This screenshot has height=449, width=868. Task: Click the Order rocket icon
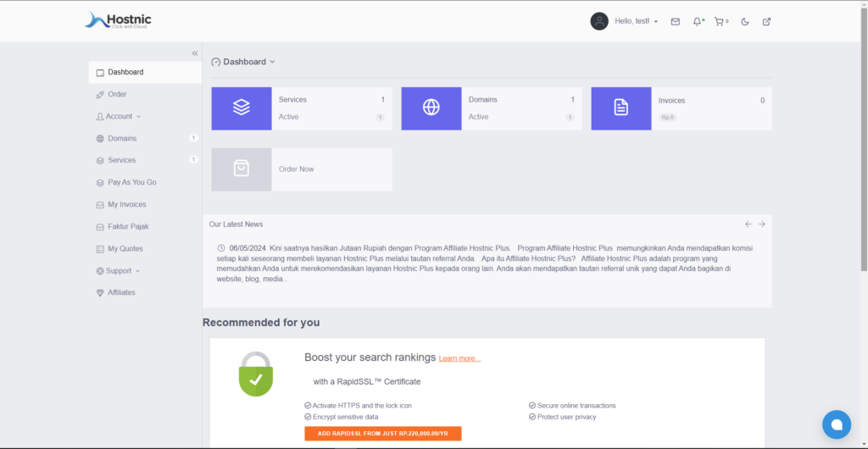(100, 95)
